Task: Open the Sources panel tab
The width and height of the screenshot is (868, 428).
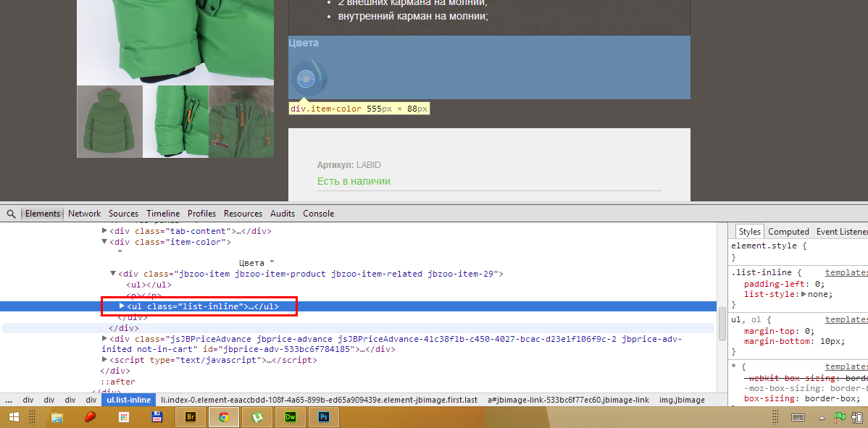Action: click(x=123, y=214)
